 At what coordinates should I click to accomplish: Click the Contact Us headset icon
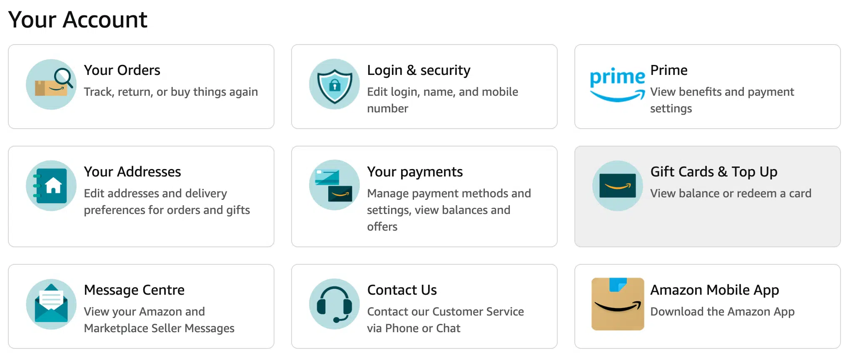[334, 304]
